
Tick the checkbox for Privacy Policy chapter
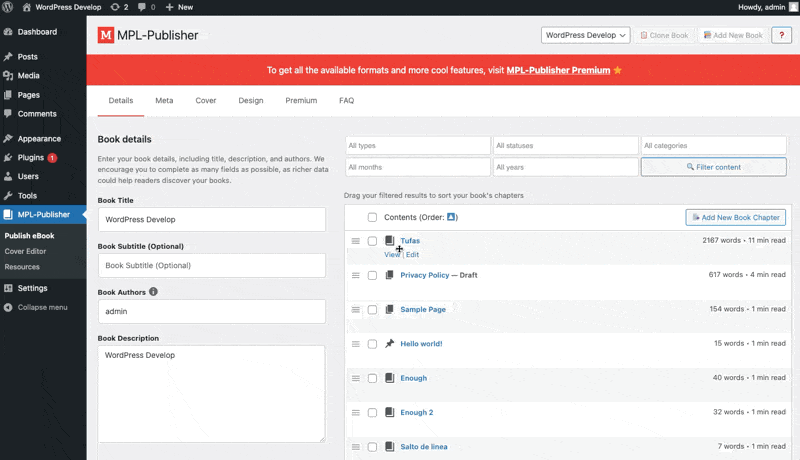372,275
